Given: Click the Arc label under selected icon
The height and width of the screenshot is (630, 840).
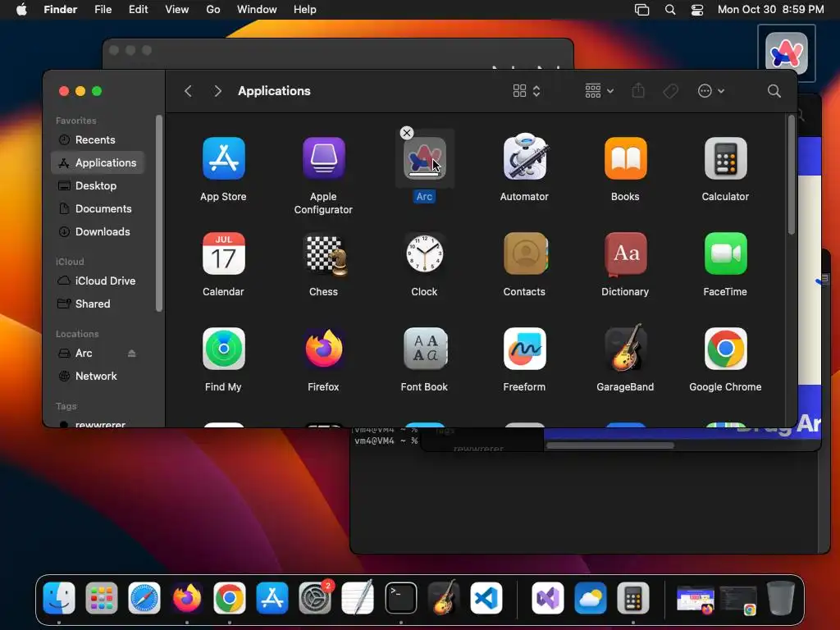Looking at the screenshot, I should pos(424,197).
